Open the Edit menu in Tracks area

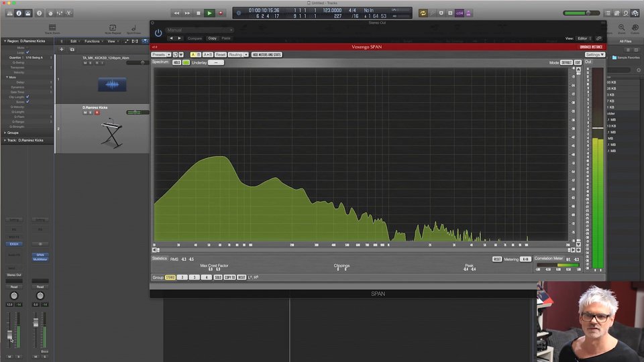[x=74, y=41]
